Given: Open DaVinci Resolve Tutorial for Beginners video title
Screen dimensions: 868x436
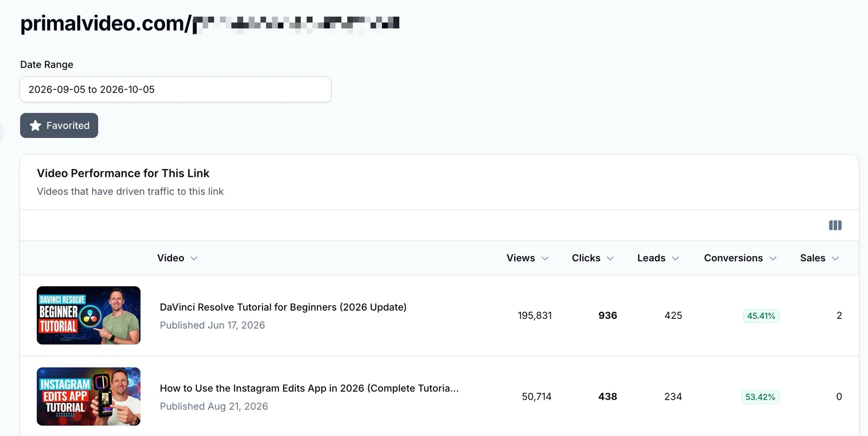Looking at the screenshot, I should [x=283, y=307].
